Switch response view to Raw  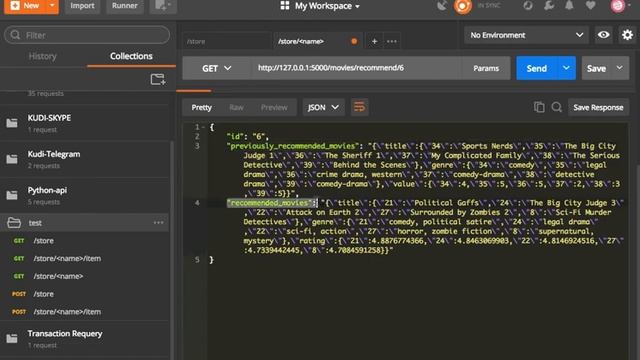point(236,107)
